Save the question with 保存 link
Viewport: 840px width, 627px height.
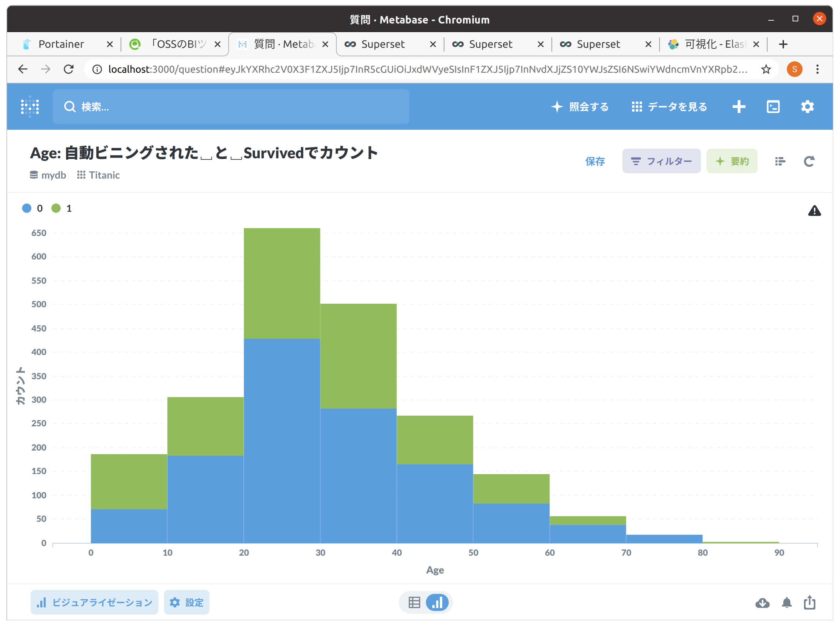pyautogui.click(x=595, y=162)
